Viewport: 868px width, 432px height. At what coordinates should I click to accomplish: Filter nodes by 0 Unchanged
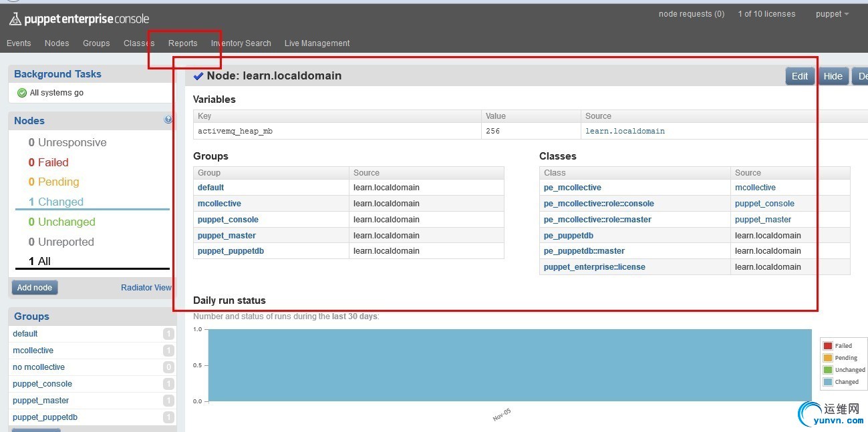[x=61, y=222]
